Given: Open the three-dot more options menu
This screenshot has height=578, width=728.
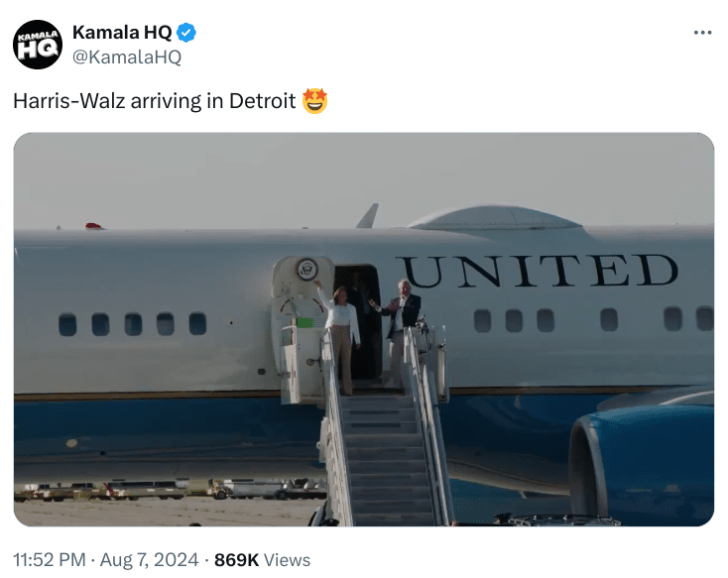Looking at the screenshot, I should [702, 33].
